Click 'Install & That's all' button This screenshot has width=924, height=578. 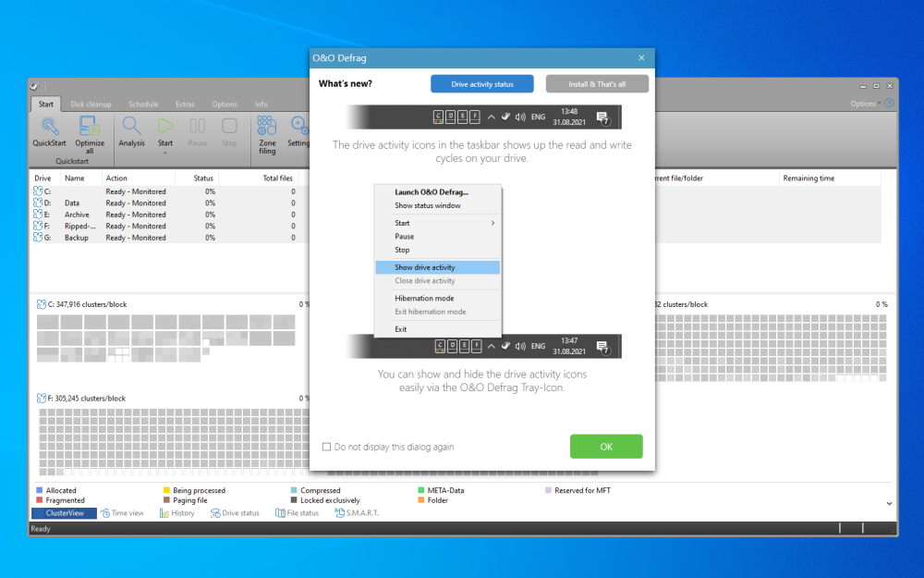[597, 84]
